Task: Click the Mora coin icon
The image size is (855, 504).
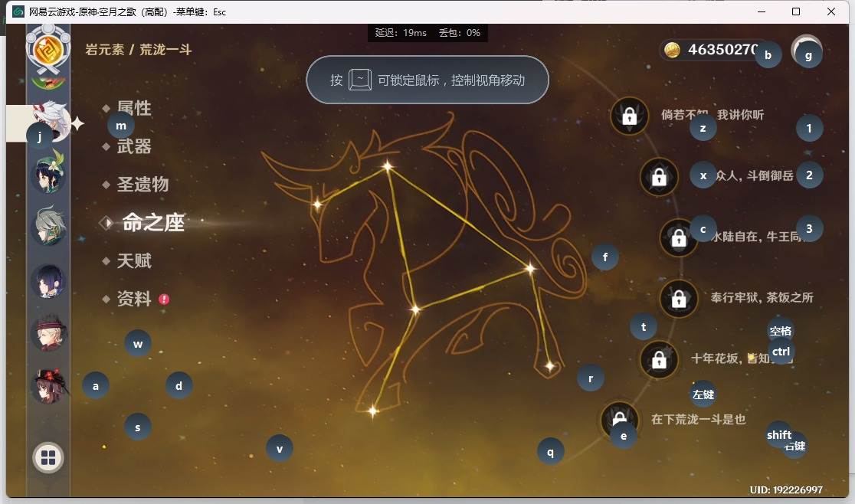Action: pyautogui.click(x=672, y=50)
